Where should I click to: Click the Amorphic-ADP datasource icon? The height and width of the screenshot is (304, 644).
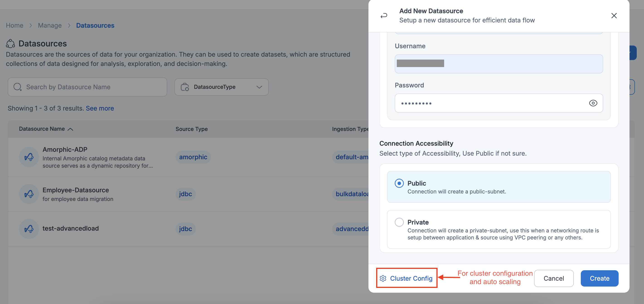click(x=29, y=157)
